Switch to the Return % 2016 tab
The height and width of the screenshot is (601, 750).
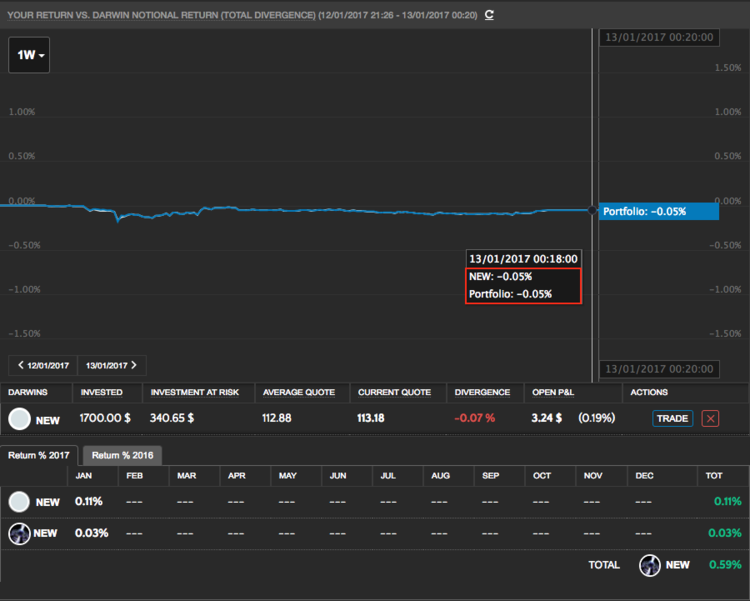[122, 455]
